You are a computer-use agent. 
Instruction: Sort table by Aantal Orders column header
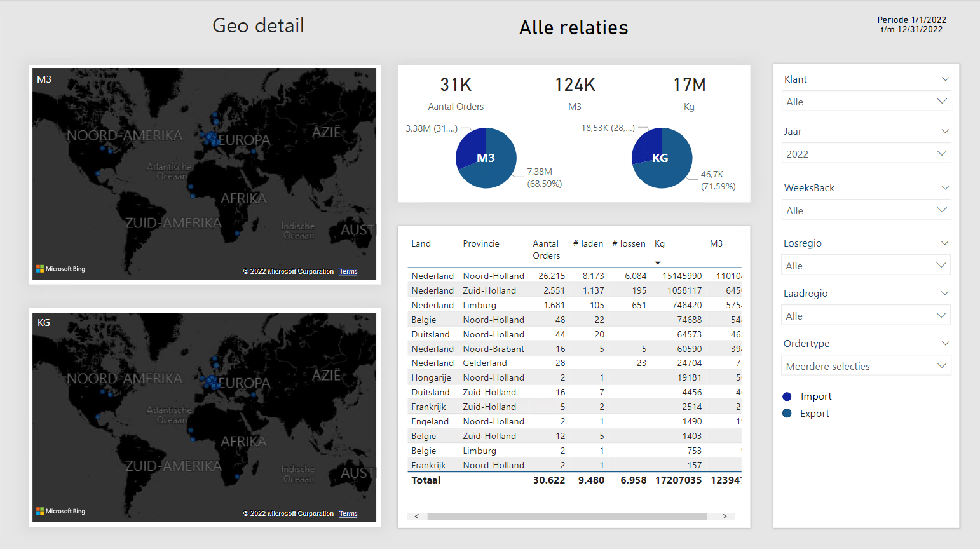[x=547, y=250]
